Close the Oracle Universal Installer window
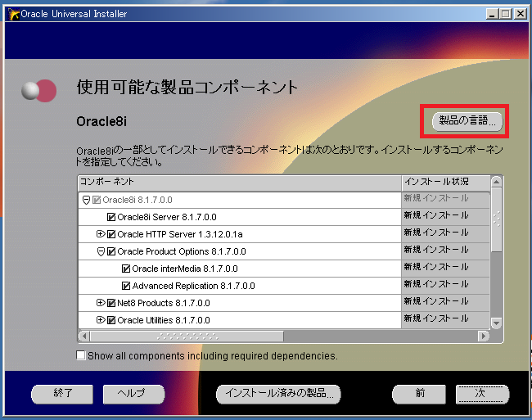The image size is (532, 420). coord(520,14)
